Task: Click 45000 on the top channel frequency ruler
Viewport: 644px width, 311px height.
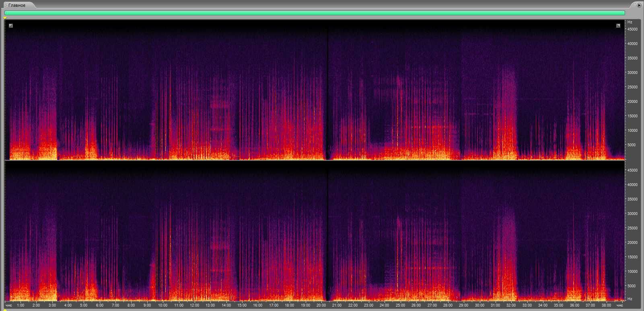Action: 632,29
